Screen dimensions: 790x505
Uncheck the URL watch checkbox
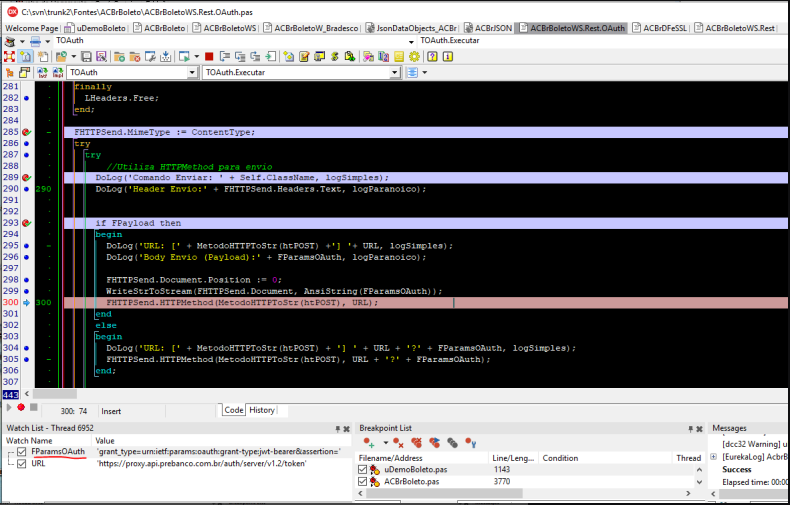[x=22, y=464]
